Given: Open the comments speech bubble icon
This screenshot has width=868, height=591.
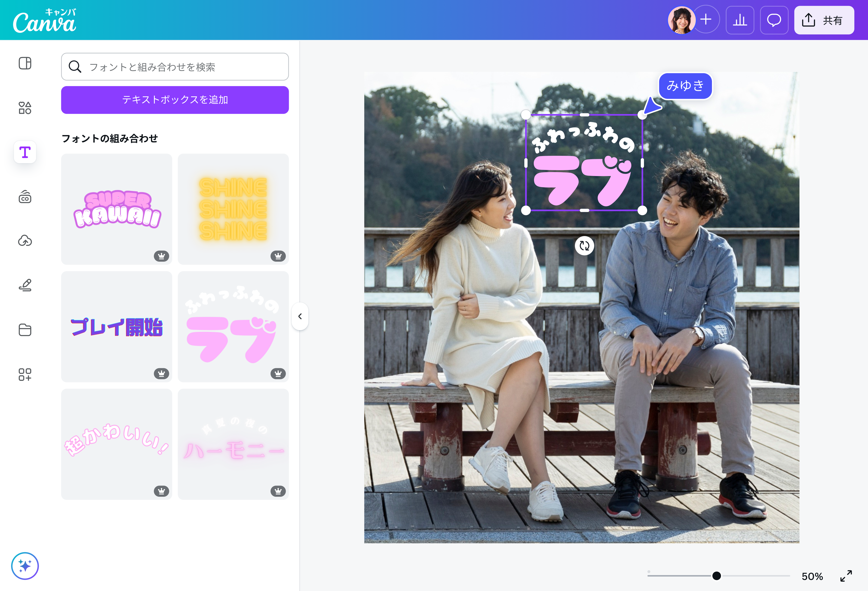Looking at the screenshot, I should click(x=774, y=20).
